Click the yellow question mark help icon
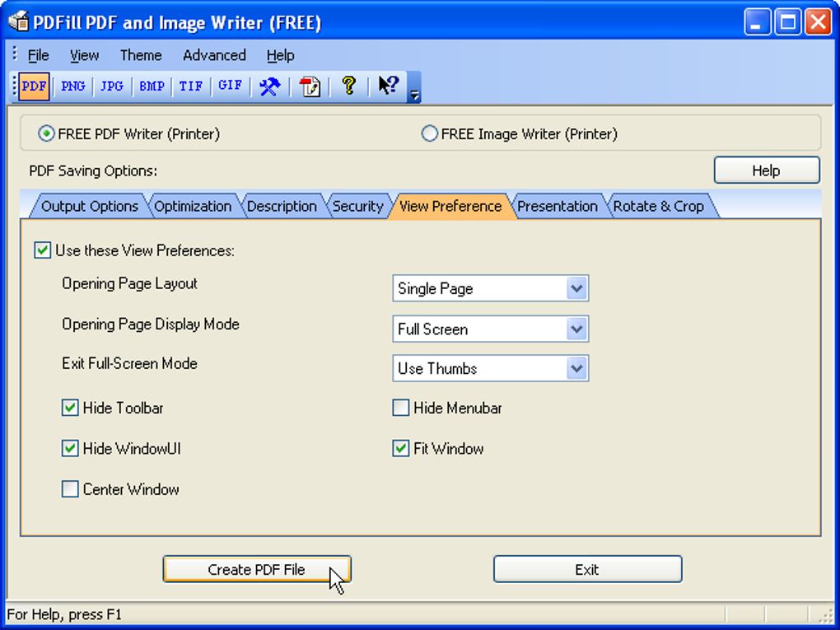840x630 pixels. click(x=348, y=86)
